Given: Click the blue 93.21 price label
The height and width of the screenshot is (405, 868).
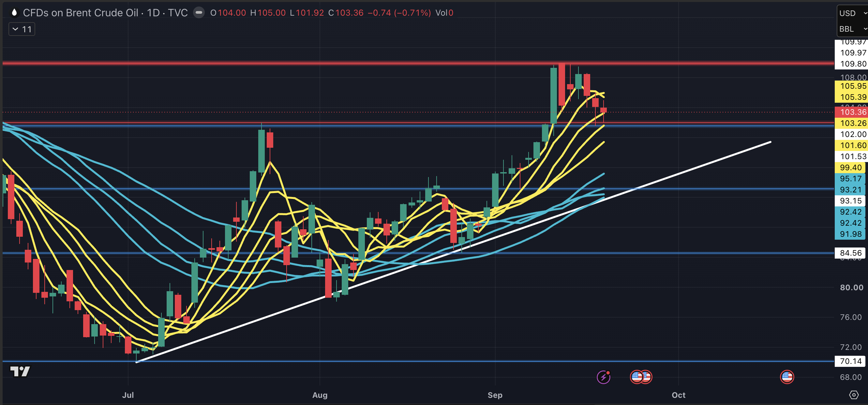Looking at the screenshot, I should [850, 190].
